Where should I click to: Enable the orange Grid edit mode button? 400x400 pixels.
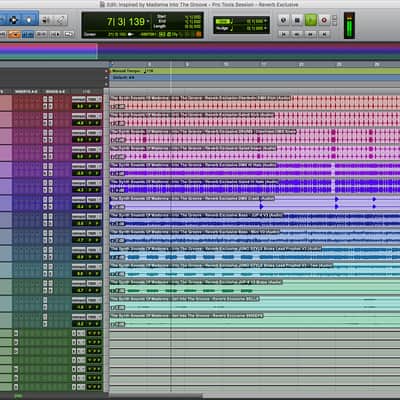point(14,34)
